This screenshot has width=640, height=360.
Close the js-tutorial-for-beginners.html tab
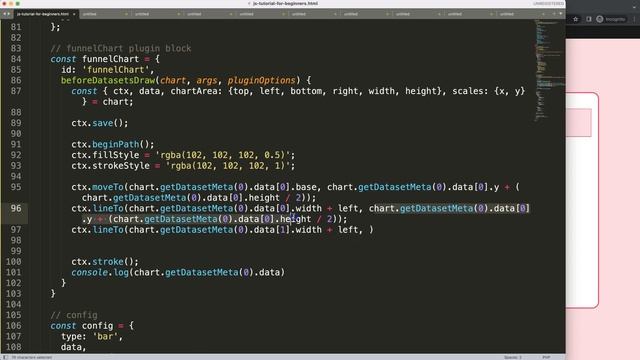coord(74,14)
